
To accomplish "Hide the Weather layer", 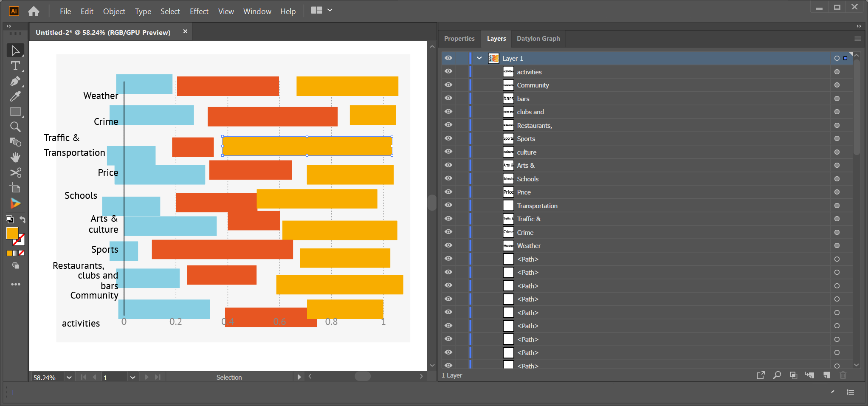I will tap(448, 245).
